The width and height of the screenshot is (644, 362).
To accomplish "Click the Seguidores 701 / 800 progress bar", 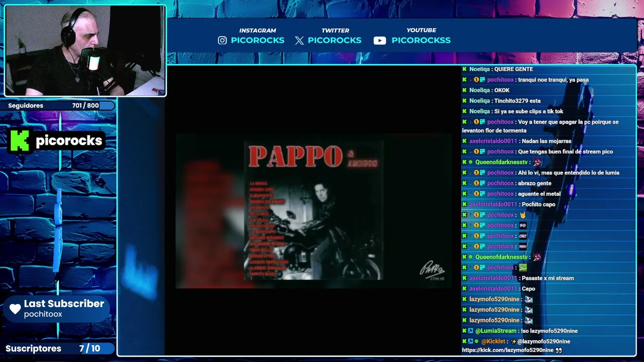I will (58, 106).
